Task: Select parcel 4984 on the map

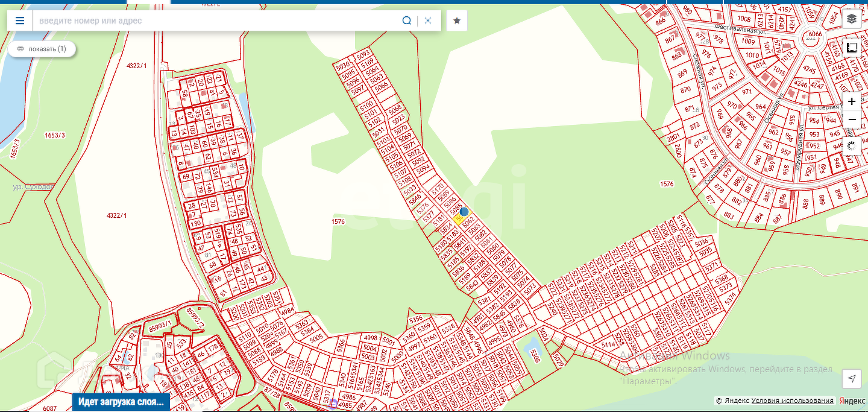Action: (288, 311)
